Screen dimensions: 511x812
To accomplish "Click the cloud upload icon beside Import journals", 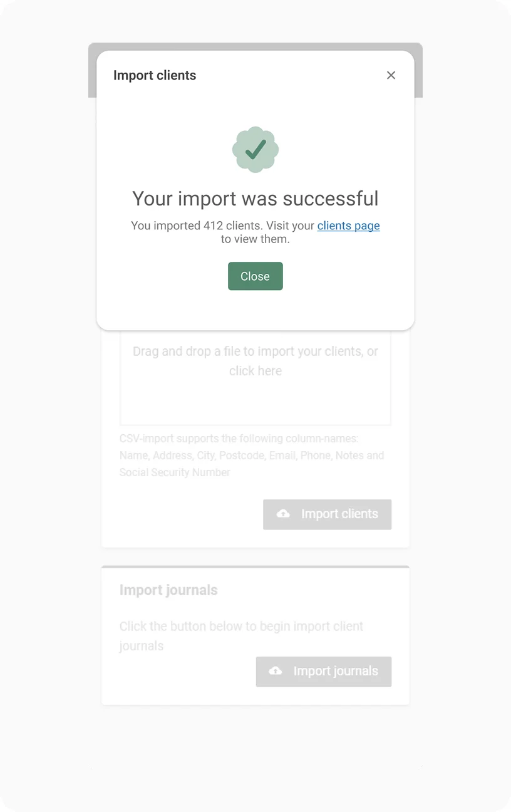I will (276, 671).
